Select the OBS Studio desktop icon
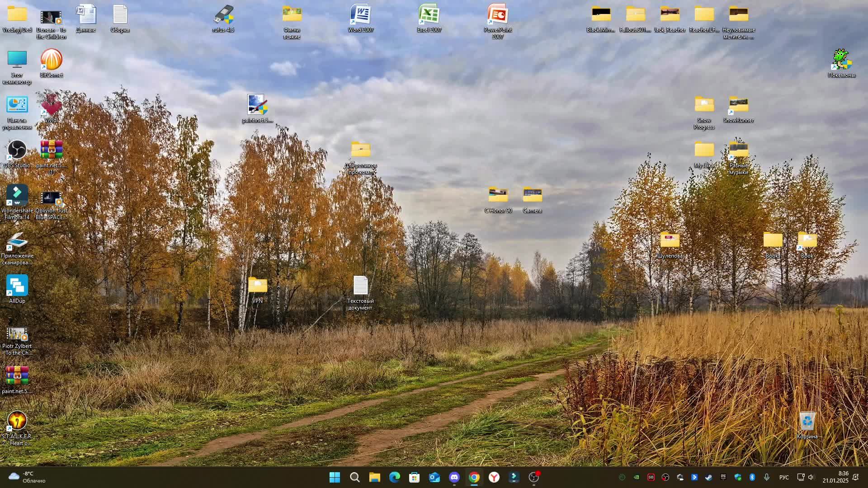 pos(17,150)
